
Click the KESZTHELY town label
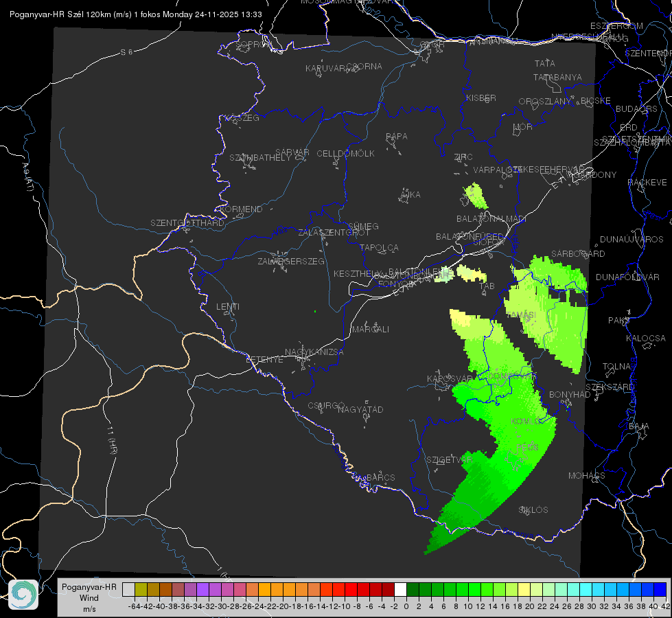(x=358, y=273)
